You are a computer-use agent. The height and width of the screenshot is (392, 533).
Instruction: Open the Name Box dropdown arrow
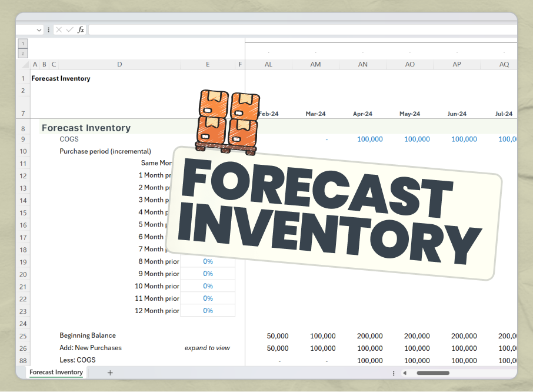[x=39, y=29]
